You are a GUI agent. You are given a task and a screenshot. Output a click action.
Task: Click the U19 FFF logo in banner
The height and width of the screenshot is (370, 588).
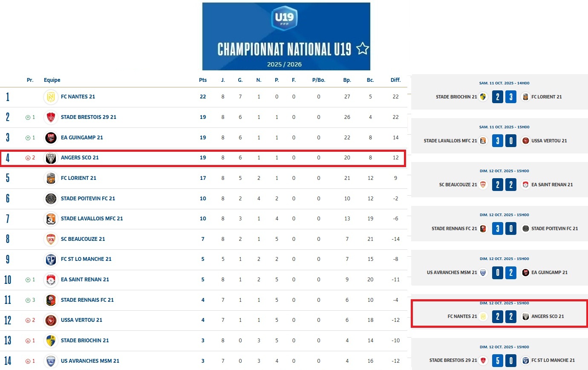[x=284, y=19]
